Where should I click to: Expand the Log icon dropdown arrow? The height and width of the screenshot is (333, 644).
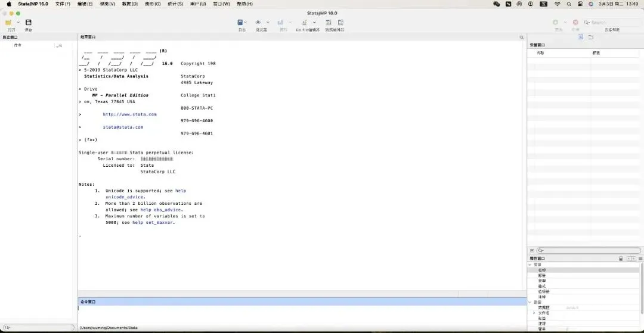click(246, 23)
